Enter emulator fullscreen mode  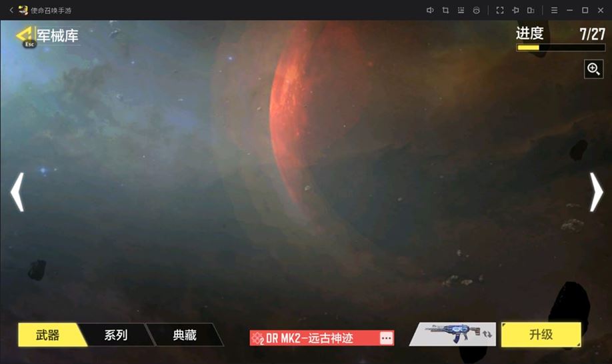(x=499, y=10)
